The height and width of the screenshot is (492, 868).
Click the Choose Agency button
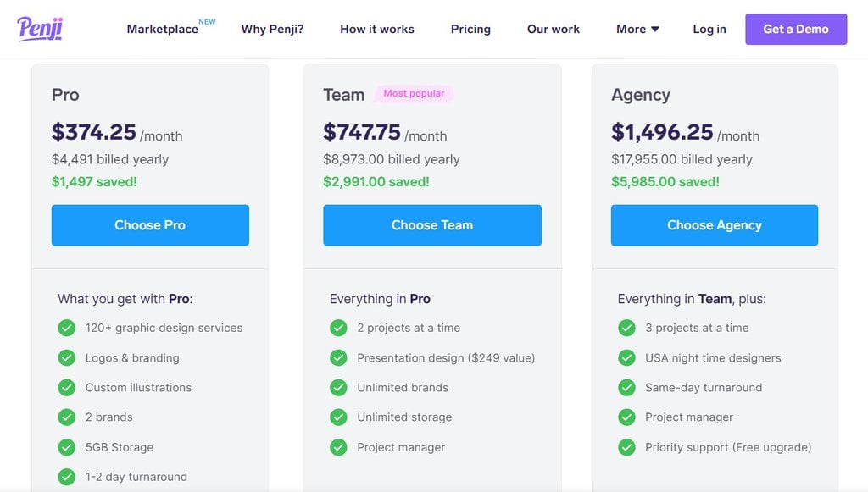(715, 225)
